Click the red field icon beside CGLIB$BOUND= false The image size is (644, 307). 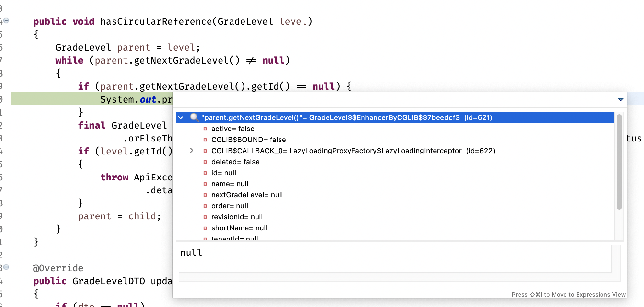click(206, 140)
